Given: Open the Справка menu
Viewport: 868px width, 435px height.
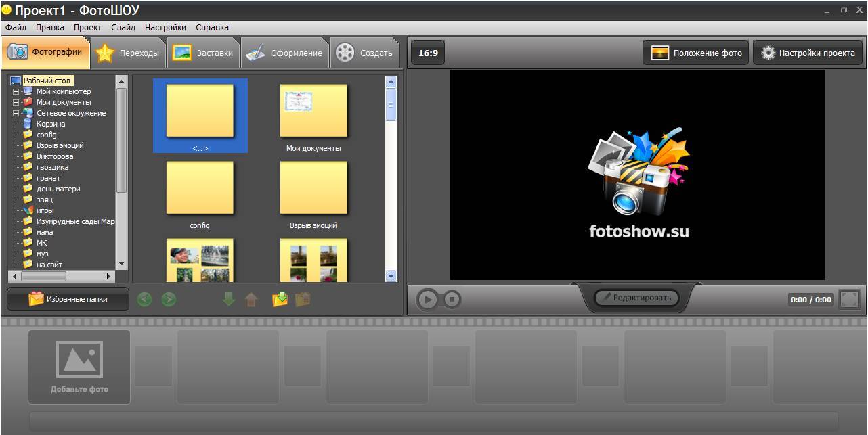Looking at the screenshot, I should click(212, 28).
